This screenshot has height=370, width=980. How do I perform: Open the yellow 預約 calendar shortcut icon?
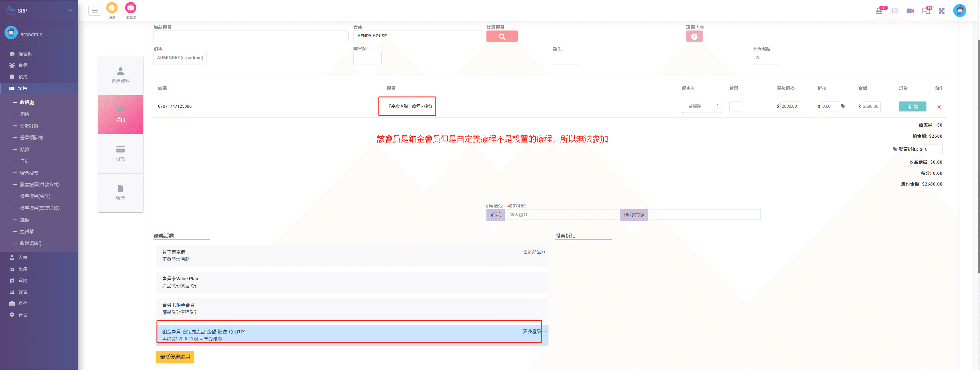[112, 8]
